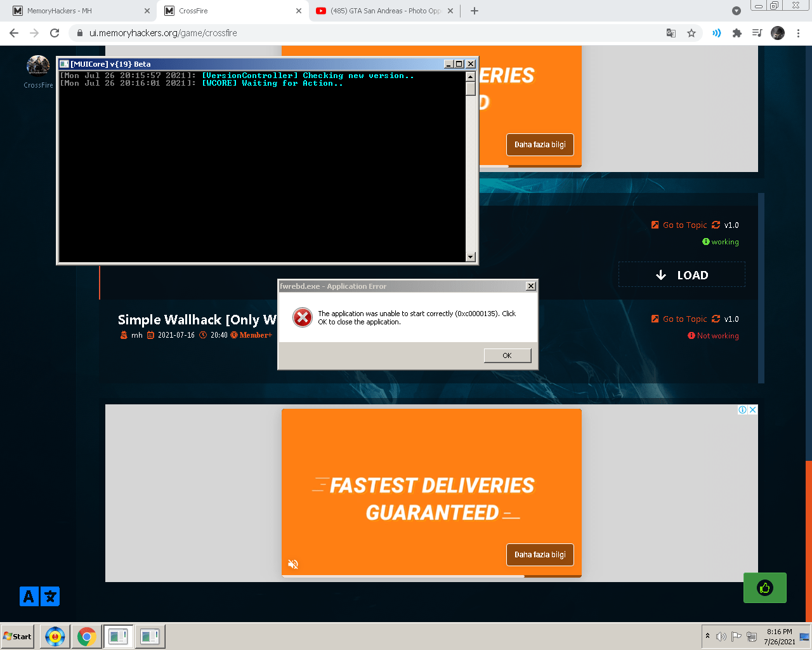Click the green working status label

(721, 242)
